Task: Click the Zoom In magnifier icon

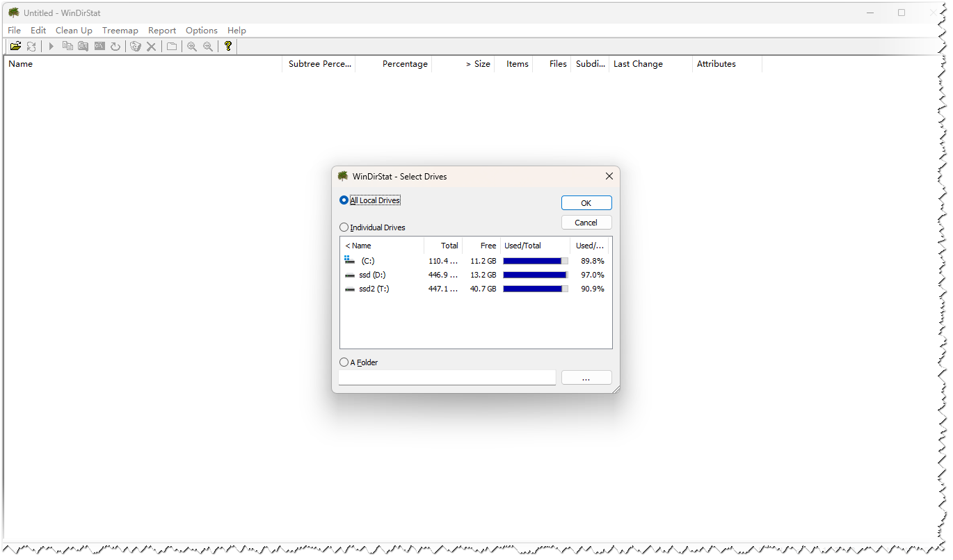Action: 192,46
